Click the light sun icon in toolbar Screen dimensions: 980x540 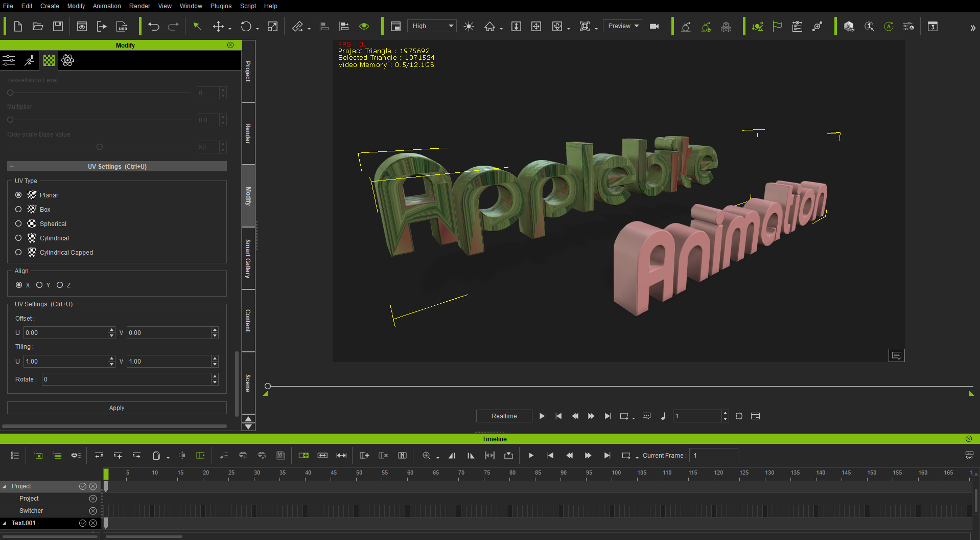pos(469,26)
